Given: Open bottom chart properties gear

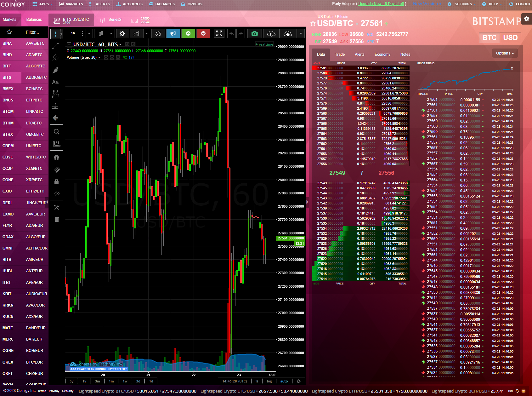Looking at the screenshot, I should [299, 381].
